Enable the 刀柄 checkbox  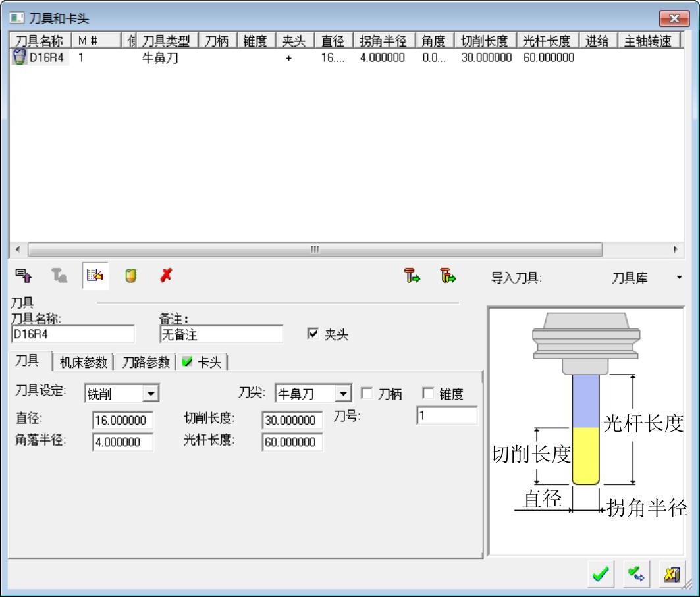(366, 394)
